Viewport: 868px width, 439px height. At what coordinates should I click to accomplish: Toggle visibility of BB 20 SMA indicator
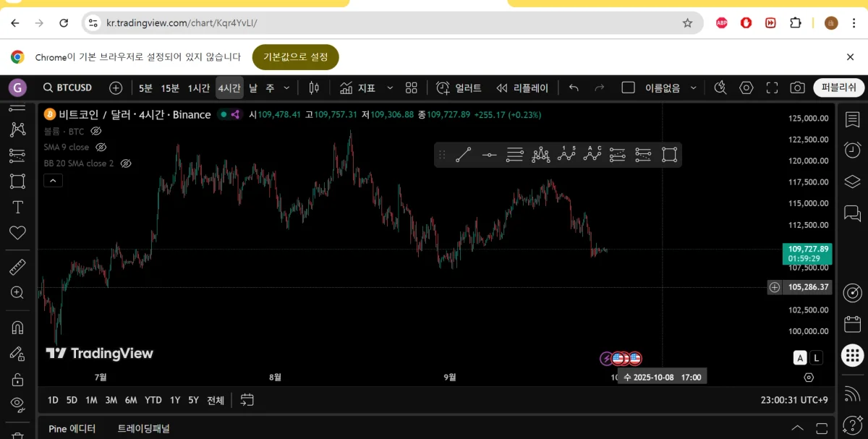coord(125,163)
